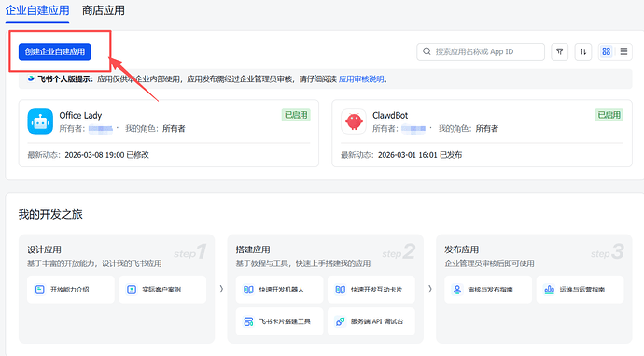Select the ClawdBot app name
This screenshot has height=356, width=644.
coord(390,115)
